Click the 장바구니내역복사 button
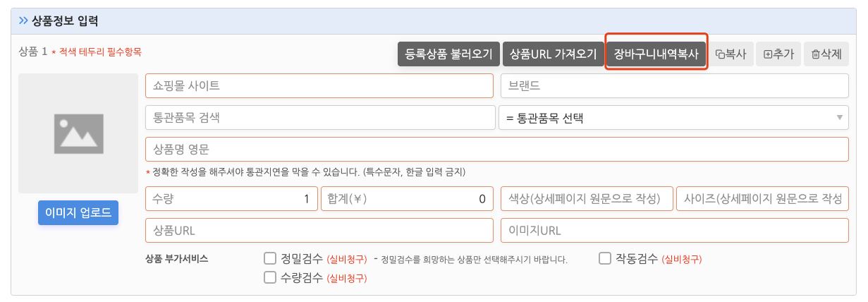 tap(656, 54)
